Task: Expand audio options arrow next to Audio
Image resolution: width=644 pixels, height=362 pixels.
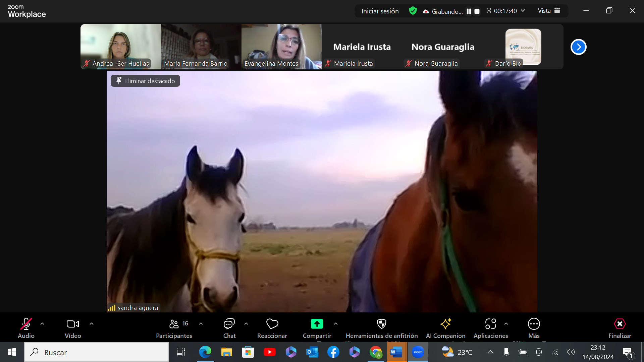Action: [42, 324]
